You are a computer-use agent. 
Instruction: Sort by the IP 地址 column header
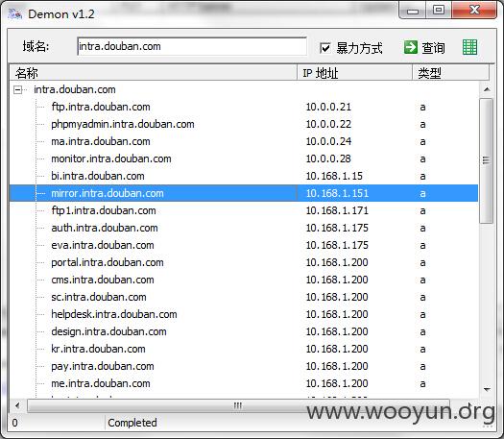[x=354, y=73]
